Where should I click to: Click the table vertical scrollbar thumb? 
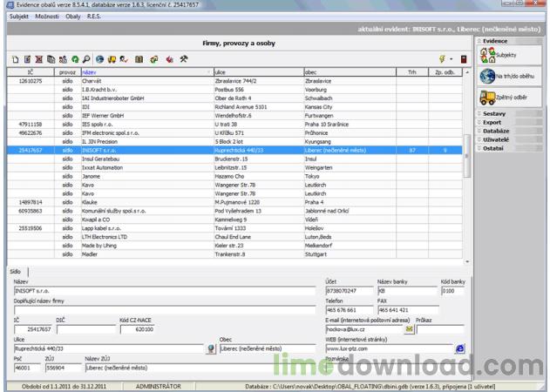467,156
